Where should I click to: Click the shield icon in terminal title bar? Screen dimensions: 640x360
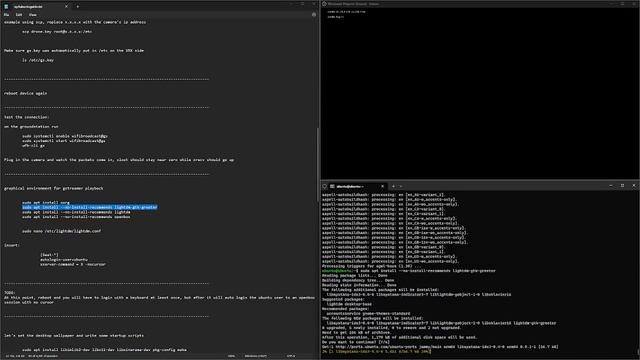tap(325, 187)
